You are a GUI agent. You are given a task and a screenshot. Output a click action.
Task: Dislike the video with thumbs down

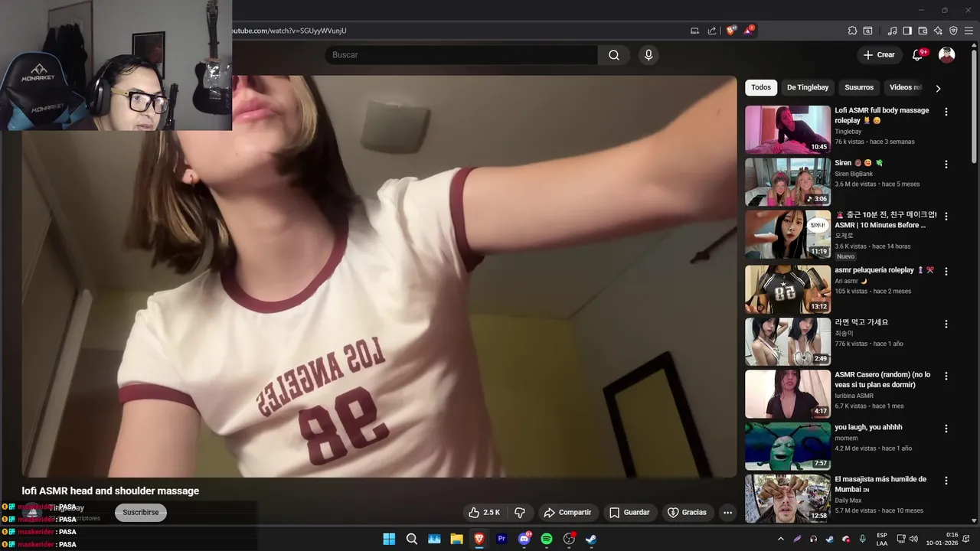[519, 513]
